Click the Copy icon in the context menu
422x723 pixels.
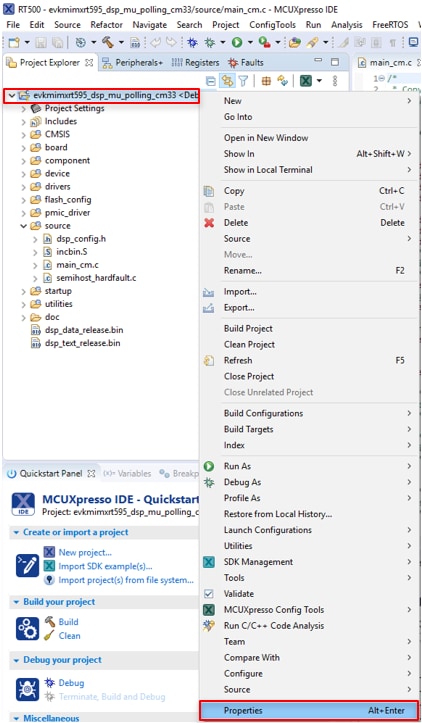209,191
